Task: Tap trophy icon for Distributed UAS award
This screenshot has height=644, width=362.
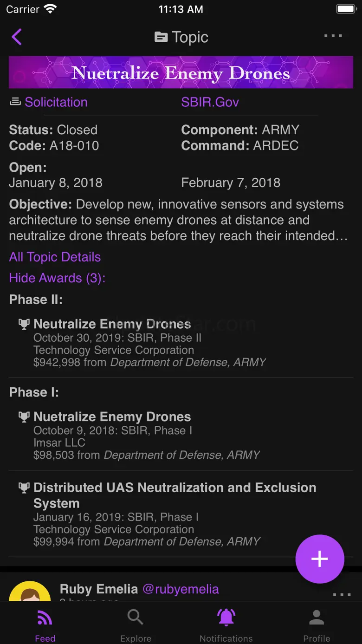Action: tap(24, 488)
